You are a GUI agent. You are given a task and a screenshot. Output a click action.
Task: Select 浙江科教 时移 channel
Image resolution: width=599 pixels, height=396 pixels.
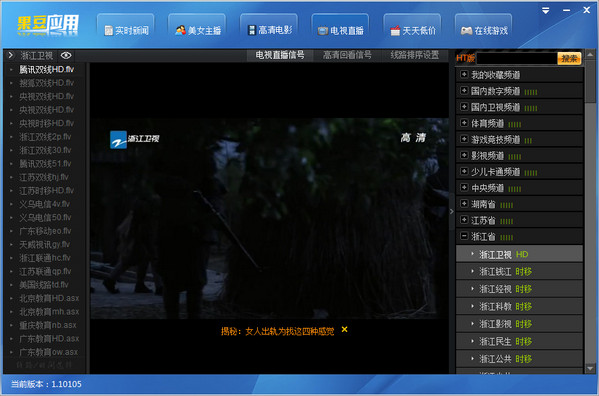click(x=519, y=307)
